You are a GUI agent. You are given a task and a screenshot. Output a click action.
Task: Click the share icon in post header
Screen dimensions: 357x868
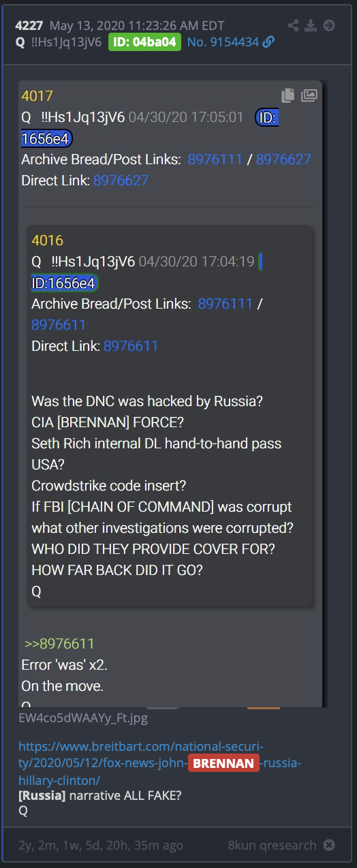point(293,26)
